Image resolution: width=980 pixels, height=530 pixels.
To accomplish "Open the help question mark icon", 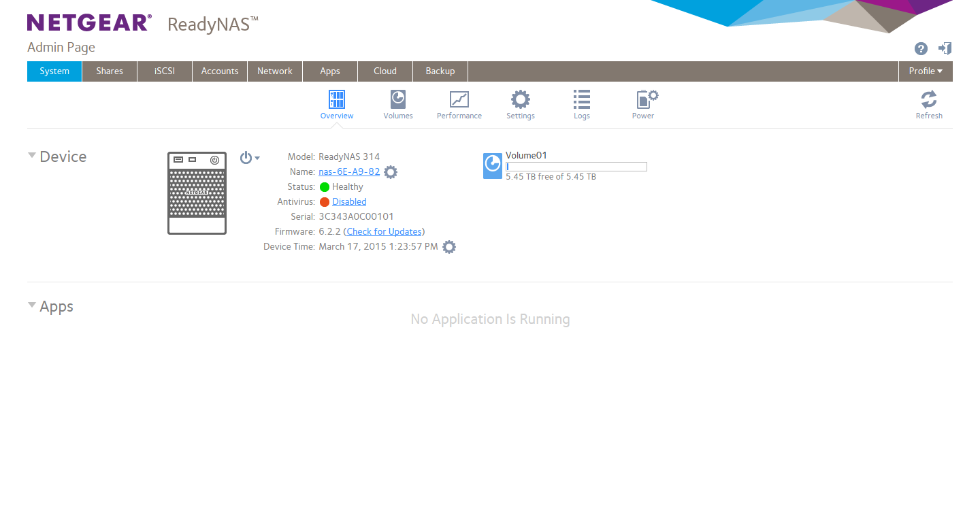I will 921,48.
